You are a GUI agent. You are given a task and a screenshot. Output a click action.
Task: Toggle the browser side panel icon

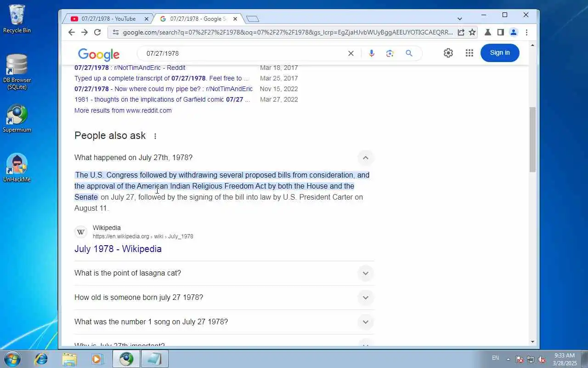pyautogui.click(x=501, y=32)
